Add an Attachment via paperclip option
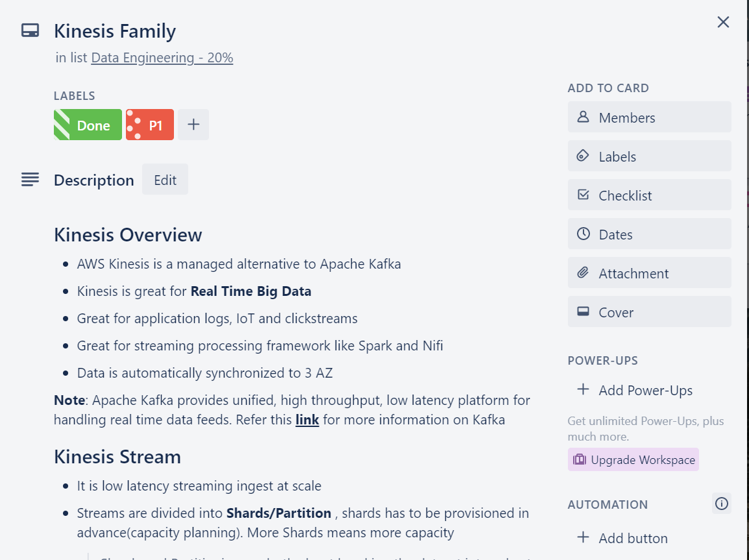 (649, 273)
